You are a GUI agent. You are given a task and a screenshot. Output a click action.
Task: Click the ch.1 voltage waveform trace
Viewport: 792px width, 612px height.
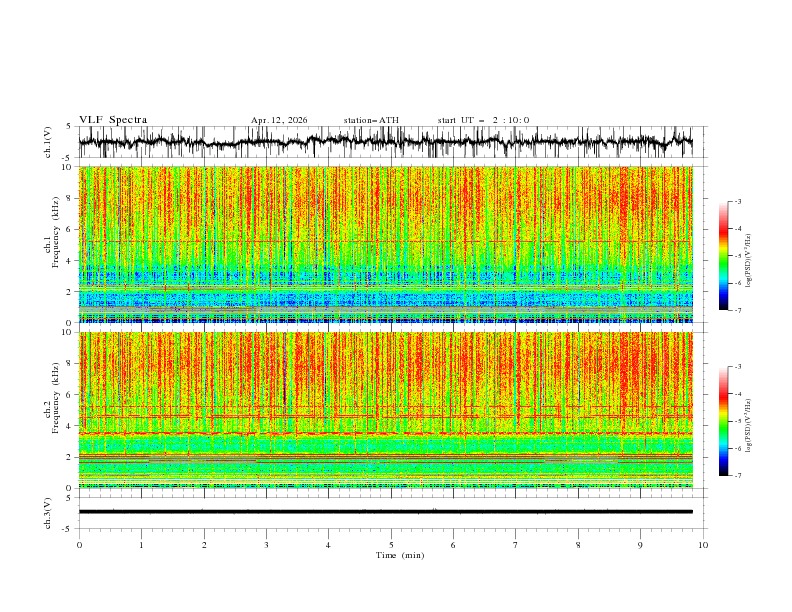point(385,141)
